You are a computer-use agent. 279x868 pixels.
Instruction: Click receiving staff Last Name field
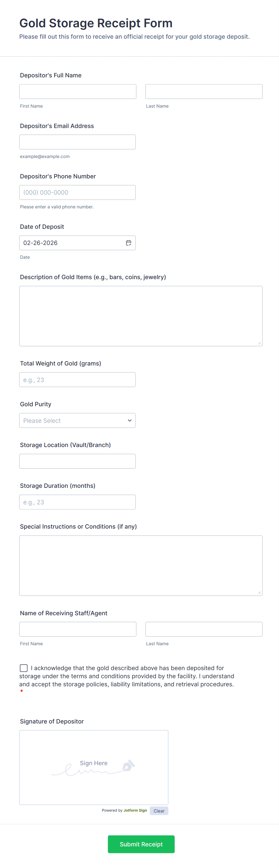(203, 629)
